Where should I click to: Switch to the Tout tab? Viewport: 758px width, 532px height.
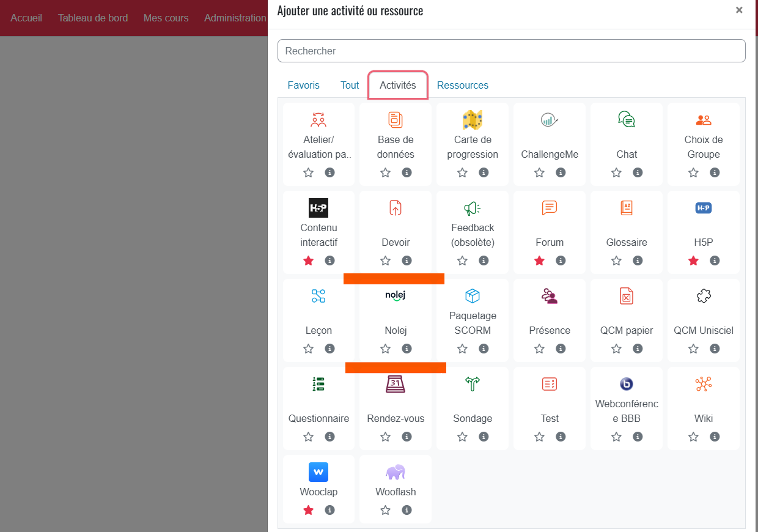coord(350,85)
